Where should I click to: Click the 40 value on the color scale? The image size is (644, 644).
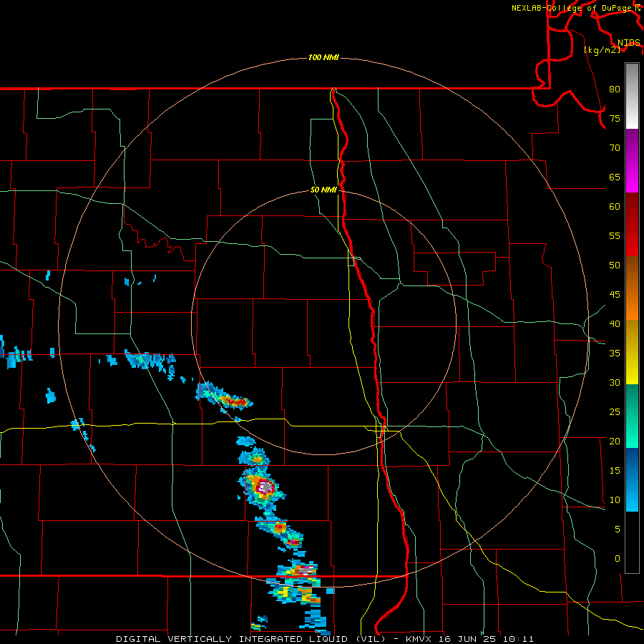point(615,324)
